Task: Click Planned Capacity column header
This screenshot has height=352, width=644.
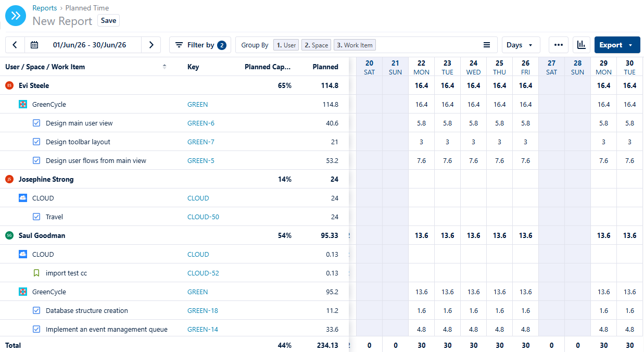Action: (x=268, y=67)
